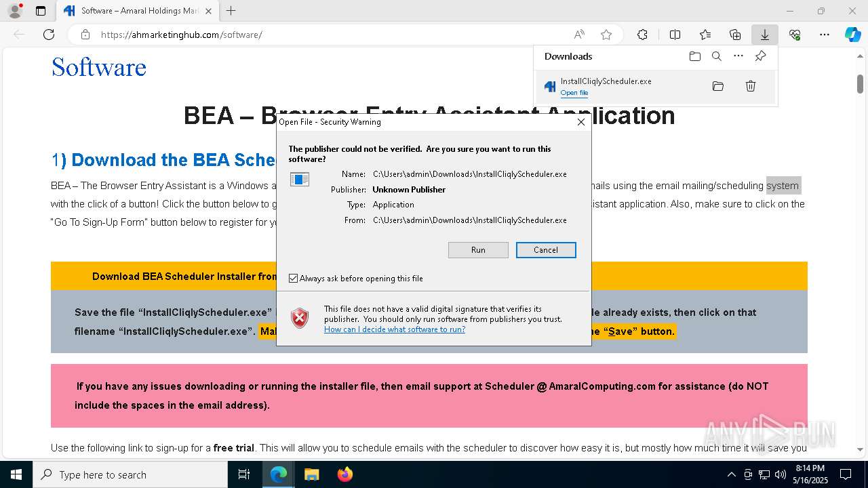Show hidden system tray icons

tap(731, 474)
